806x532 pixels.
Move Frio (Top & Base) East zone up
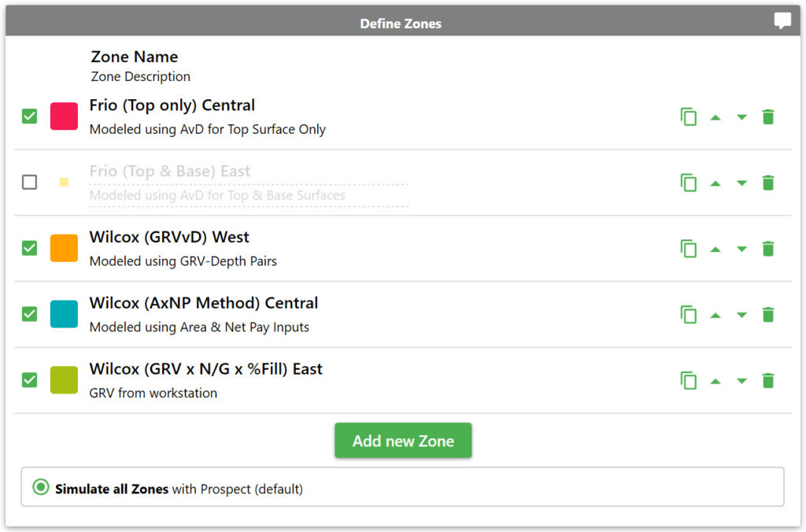coord(715,183)
